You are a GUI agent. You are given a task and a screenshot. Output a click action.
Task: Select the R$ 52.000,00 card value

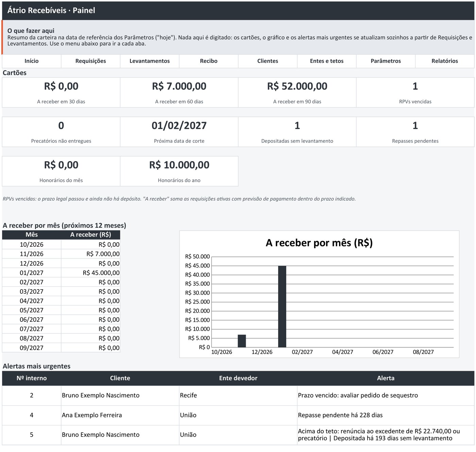[x=297, y=86]
